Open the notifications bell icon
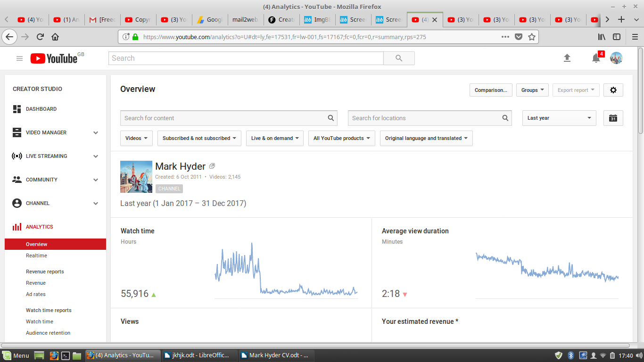This screenshot has width=644, height=362. [596, 58]
